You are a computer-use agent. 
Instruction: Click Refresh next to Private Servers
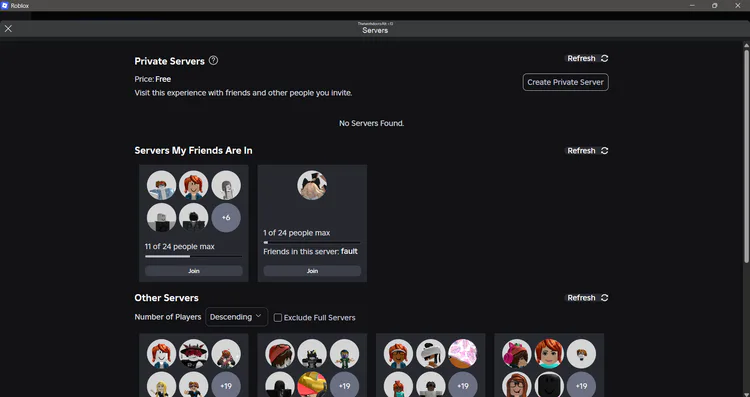click(x=587, y=58)
